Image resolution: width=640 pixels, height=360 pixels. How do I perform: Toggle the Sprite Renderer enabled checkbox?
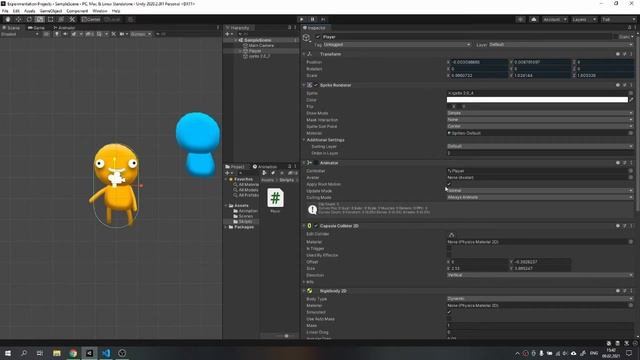point(316,85)
